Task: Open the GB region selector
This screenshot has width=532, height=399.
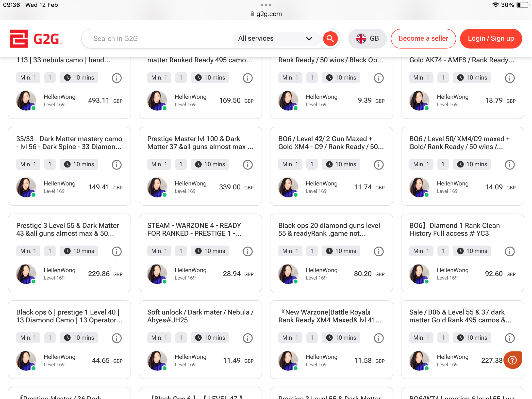Action: (367, 38)
